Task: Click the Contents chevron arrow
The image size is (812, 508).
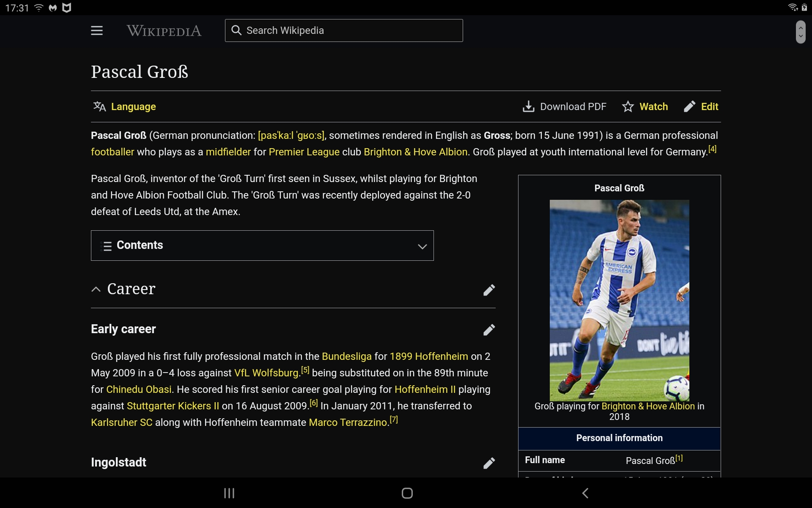Action: point(422,246)
